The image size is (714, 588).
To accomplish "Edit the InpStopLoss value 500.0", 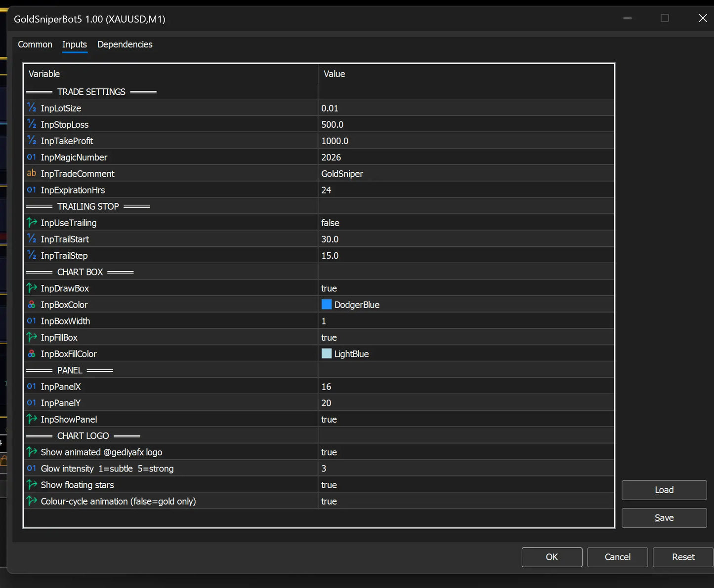I will pyautogui.click(x=466, y=124).
